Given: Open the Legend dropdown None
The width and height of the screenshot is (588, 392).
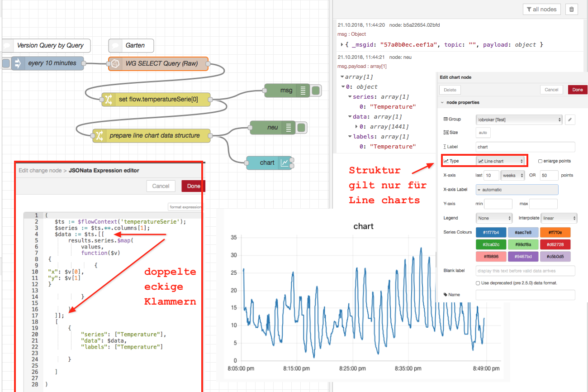Looking at the screenshot, I should pyautogui.click(x=494, y=218).
